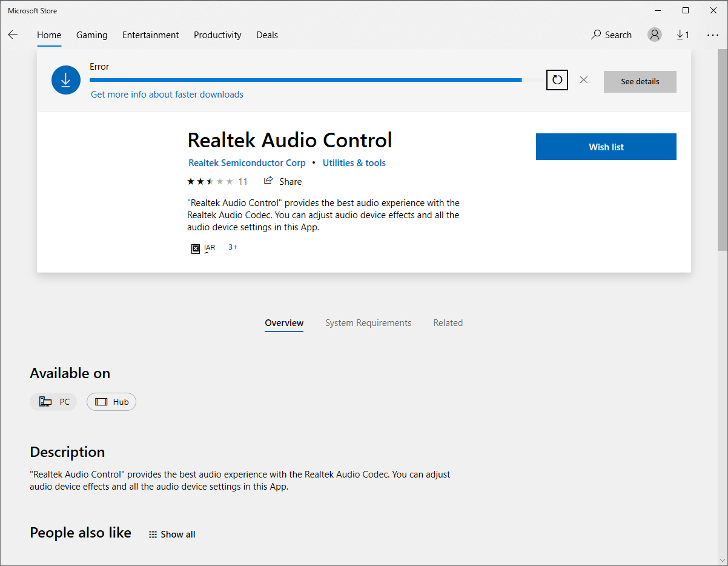Open the Realtek Semiconductor Corp publisher page
Viewport: 728px width, 566px height.
tap(247, 162)
